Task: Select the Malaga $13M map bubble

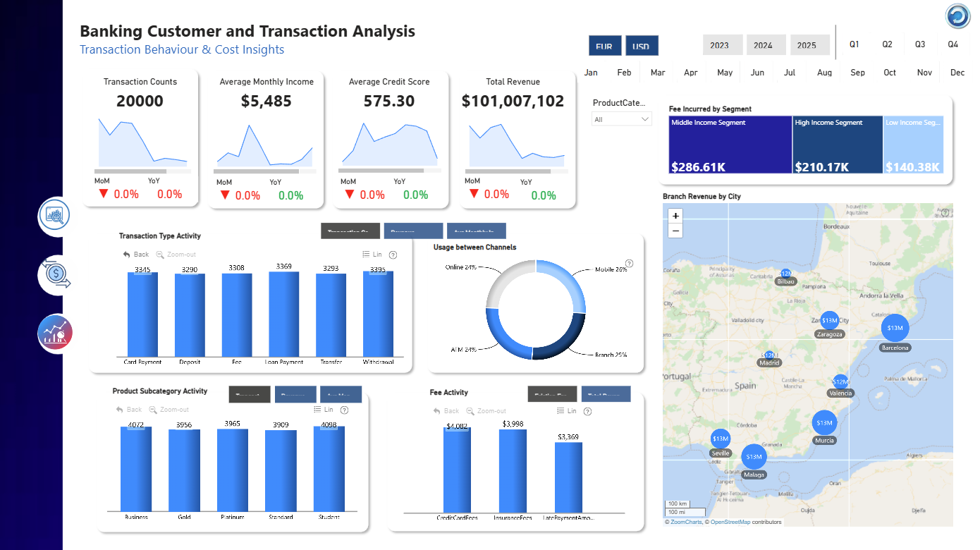Action: (x=754, y=457)
